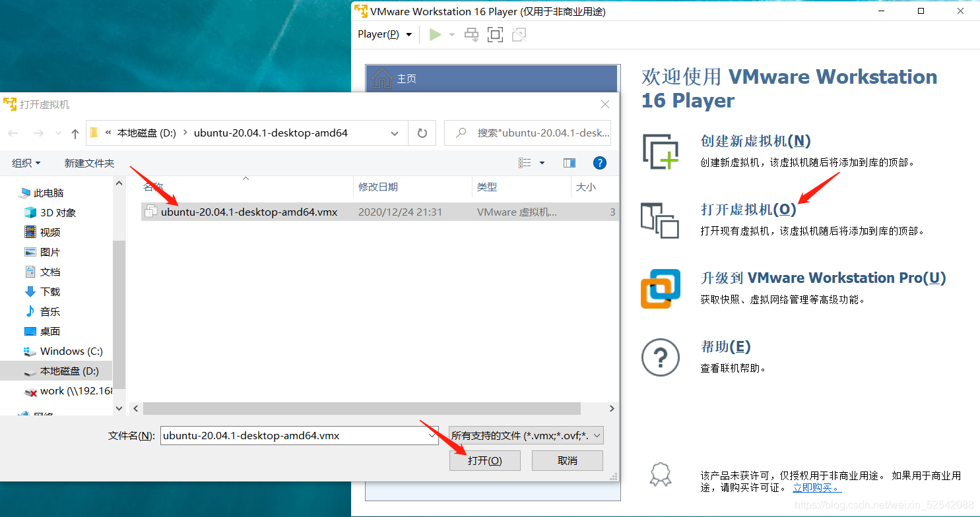
Task: Click the 打开虚拟机 icon in VMware
Action: pyautogui.click(x=660, y=220)
